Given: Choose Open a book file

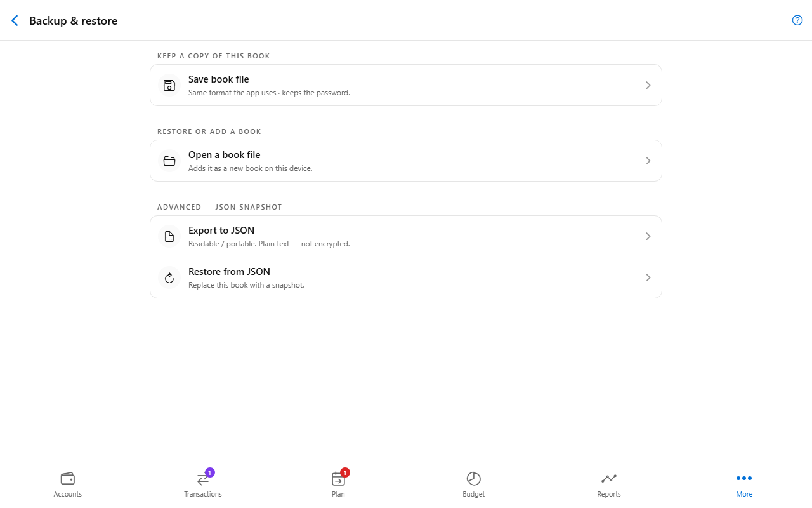Looking at the screenshot, I should 406,161.
